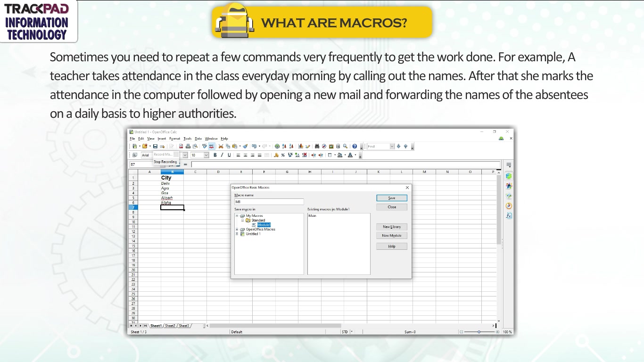Click the Copy icon
644x362 pixels.
228,146
